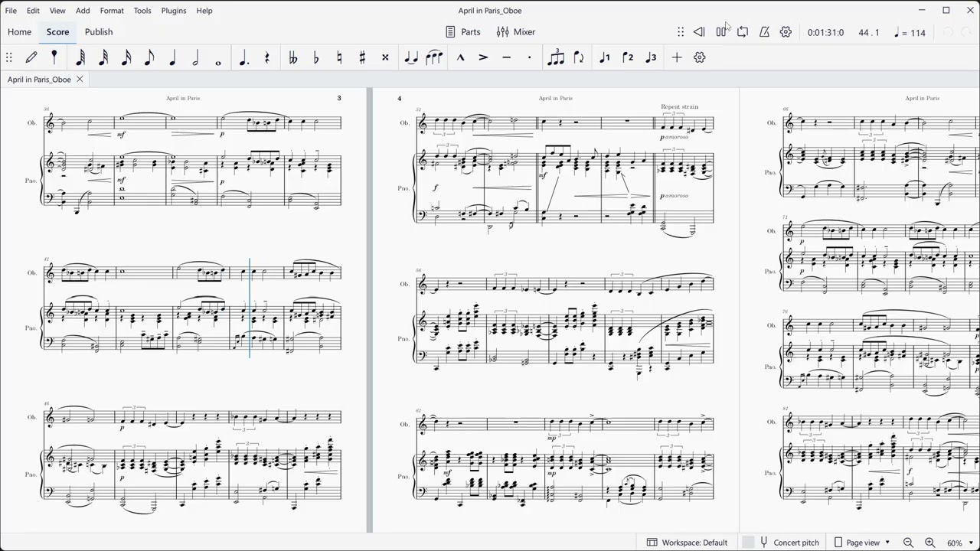This screenshot has width=980, height=551.
Task: Rewind playback to the start
Action: [x=699, y=32]
